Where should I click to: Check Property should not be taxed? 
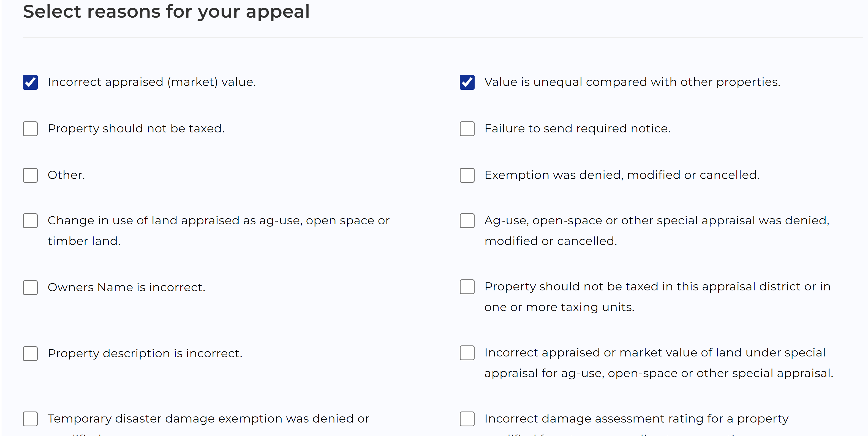point(30,129)
